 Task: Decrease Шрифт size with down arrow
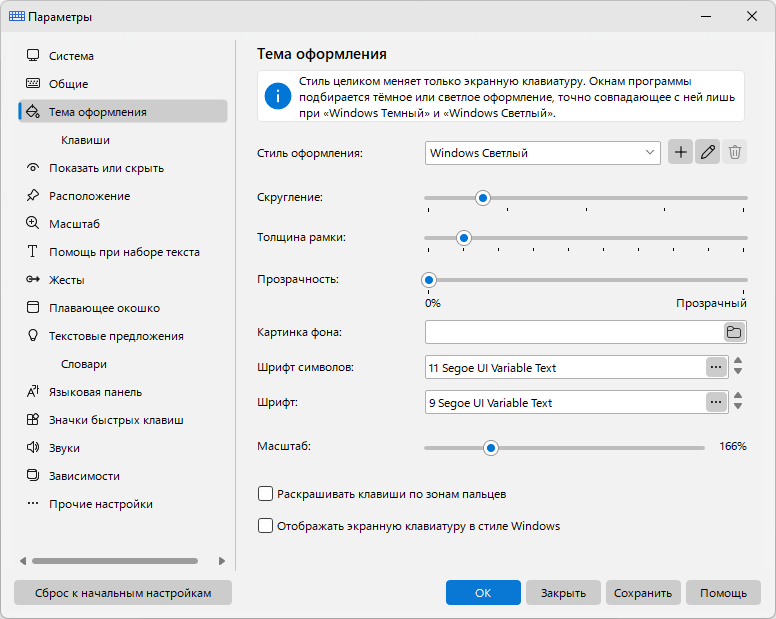pos(738,406)
